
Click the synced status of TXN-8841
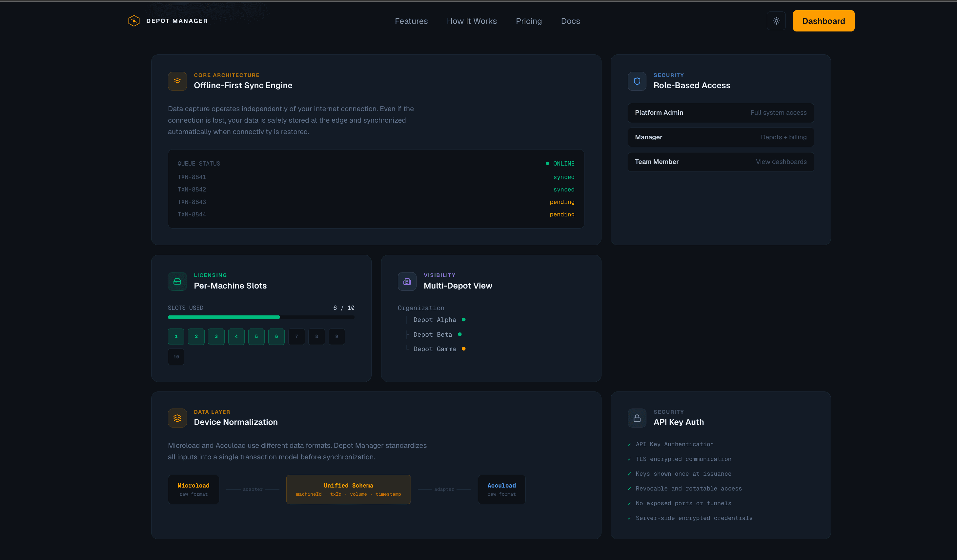[563, 177]
